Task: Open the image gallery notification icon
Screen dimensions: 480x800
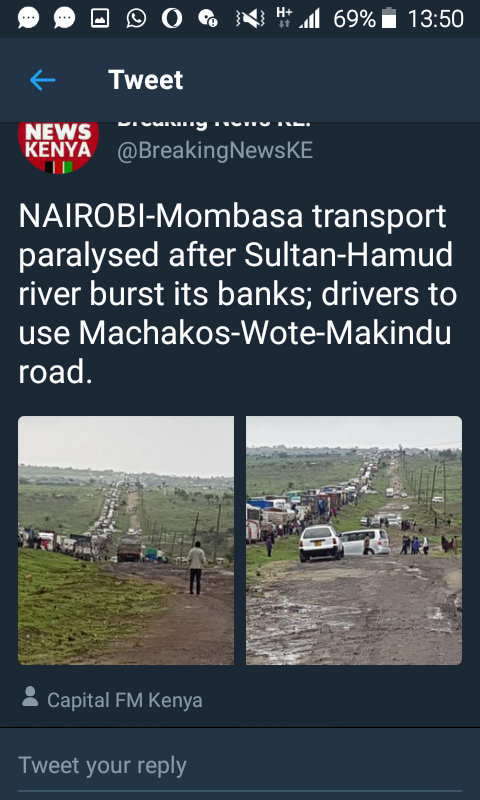Action: tap(100, 19)
